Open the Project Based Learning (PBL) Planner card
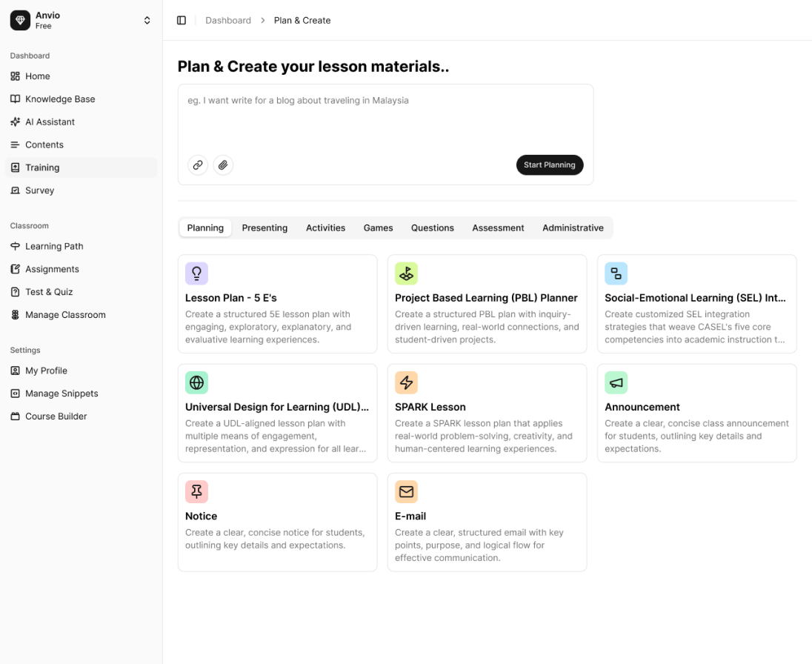812x664 pixels. pos(487,303)
